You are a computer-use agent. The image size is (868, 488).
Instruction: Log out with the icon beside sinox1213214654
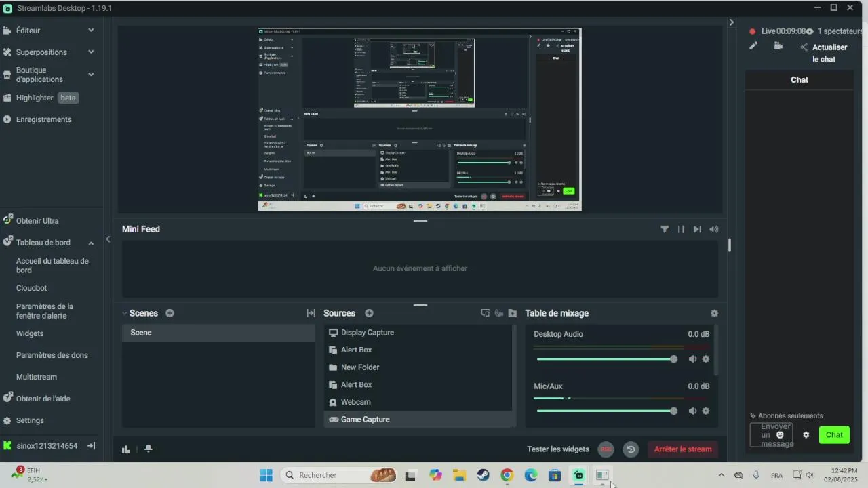pos(91,446)
